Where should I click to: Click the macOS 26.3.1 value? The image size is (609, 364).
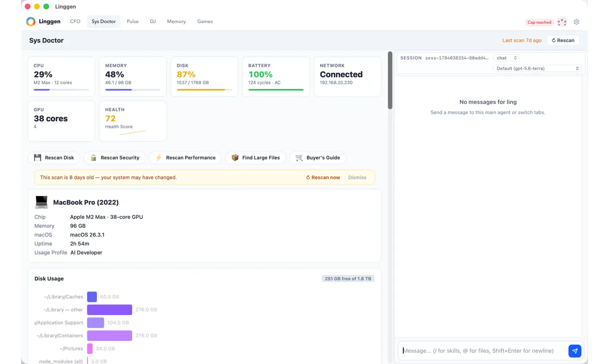pyautogui.click(x=87, y=235)
